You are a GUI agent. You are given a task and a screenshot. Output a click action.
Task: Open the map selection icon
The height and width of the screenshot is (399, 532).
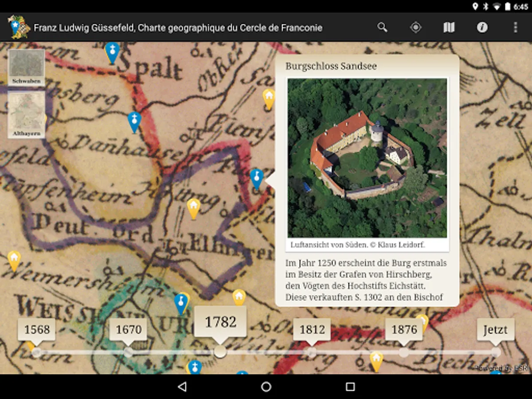(x=449, y=27)
